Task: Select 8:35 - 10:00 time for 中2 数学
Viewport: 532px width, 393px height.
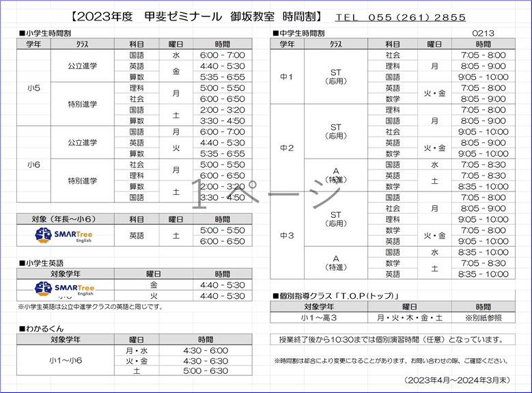Action: click(x=483, y=187)
